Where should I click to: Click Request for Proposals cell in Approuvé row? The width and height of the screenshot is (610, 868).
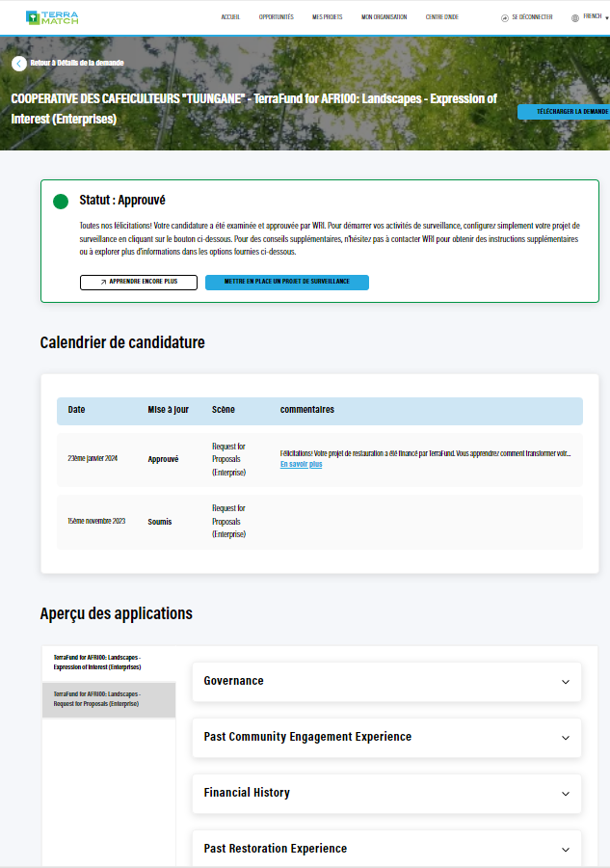(229, 459)
